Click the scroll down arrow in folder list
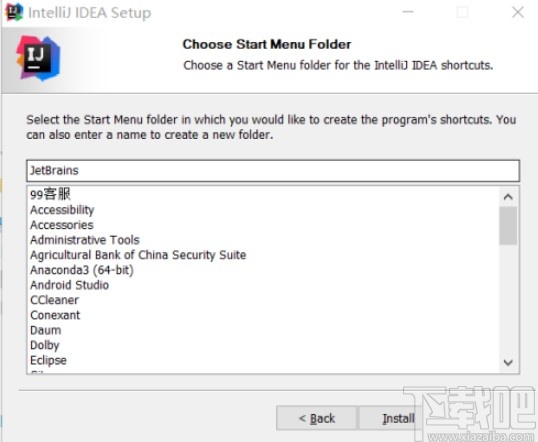The width and height of the screenshot is (538, 442). tap(508, 362)
